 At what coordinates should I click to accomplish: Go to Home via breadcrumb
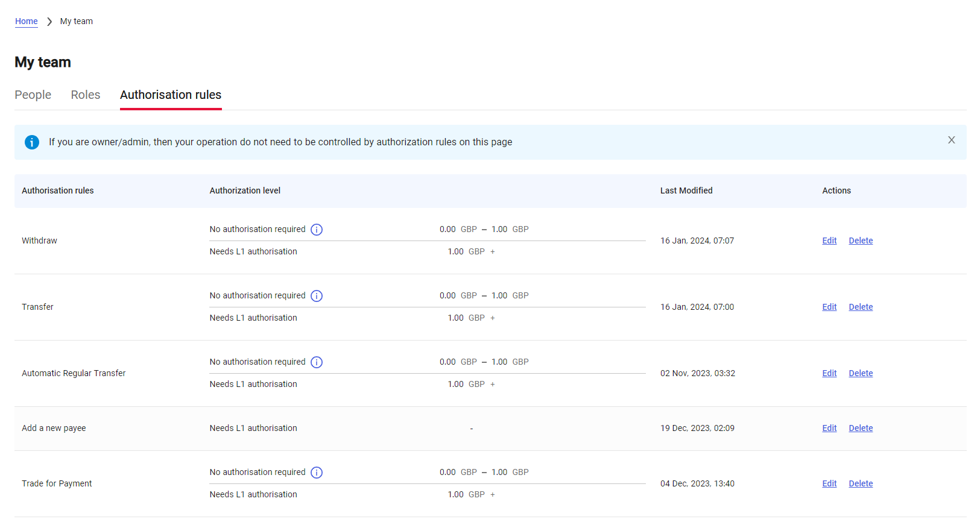[27, 21]
